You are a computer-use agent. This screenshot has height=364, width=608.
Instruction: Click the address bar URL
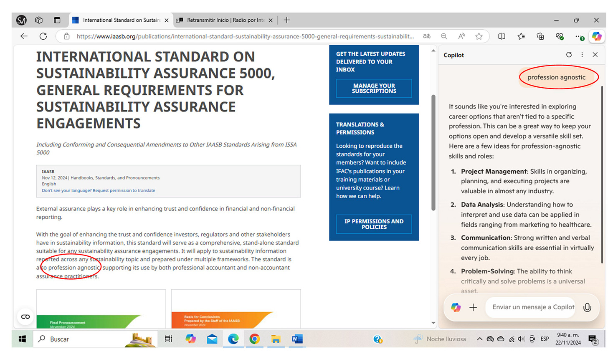[x=245, y=36]
